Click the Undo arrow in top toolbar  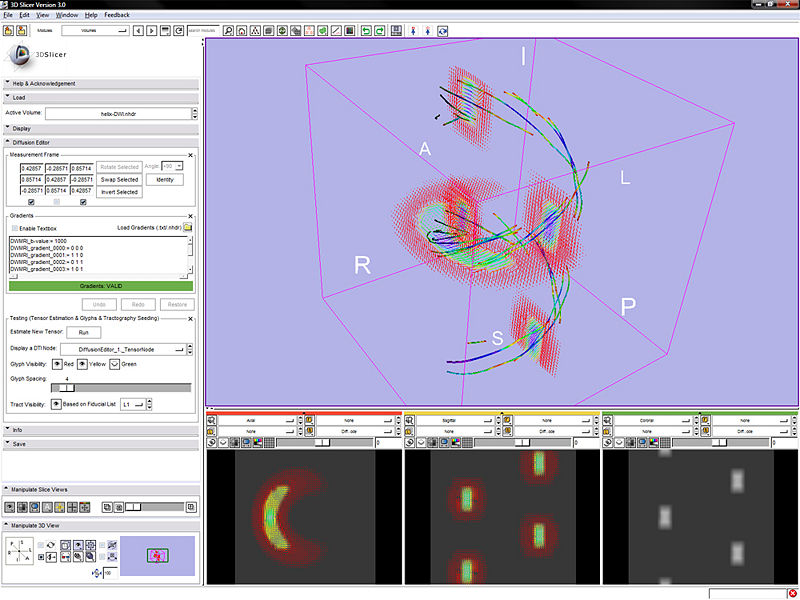pos(367,31)
